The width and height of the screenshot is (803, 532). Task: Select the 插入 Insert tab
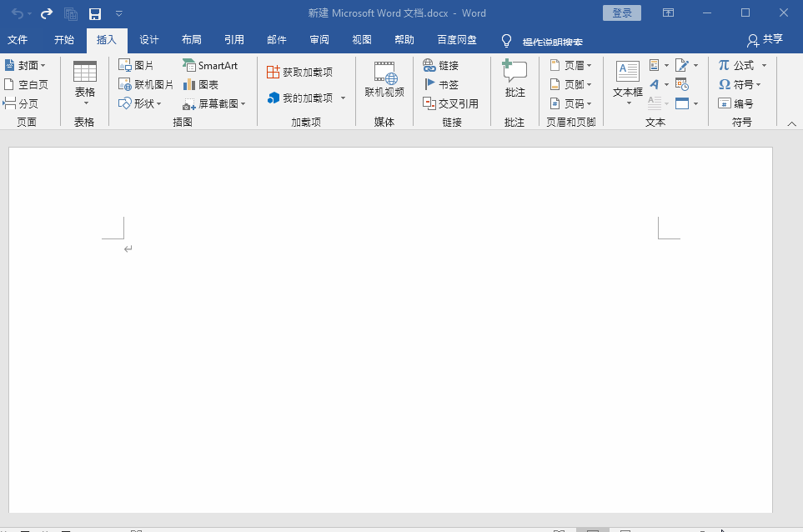[107, 40]
